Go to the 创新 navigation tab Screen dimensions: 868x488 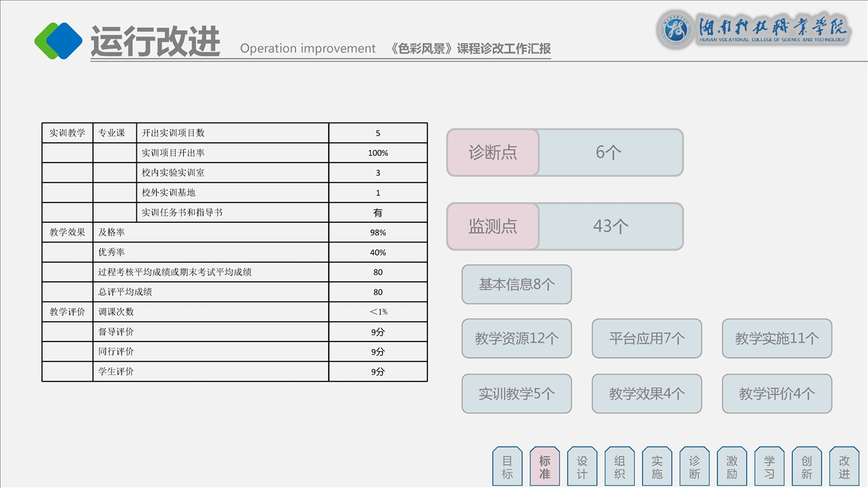coord(806,467)
